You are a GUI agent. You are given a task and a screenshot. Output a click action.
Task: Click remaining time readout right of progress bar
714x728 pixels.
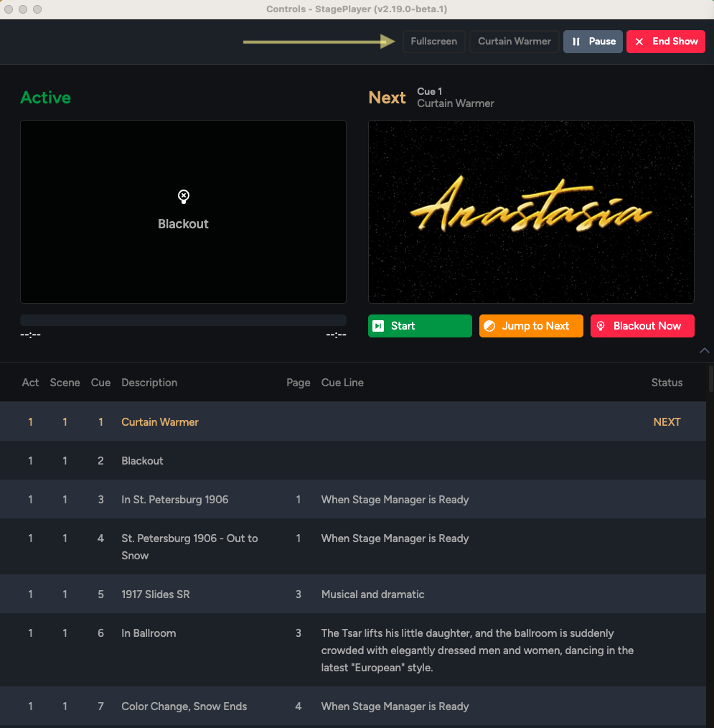point(336,335)
